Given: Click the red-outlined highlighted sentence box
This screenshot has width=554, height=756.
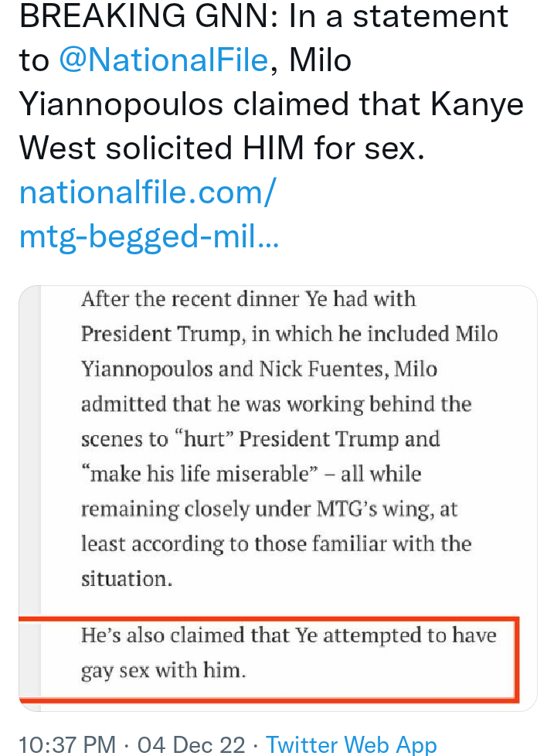Looking at the screenshot, I should 269,659.
